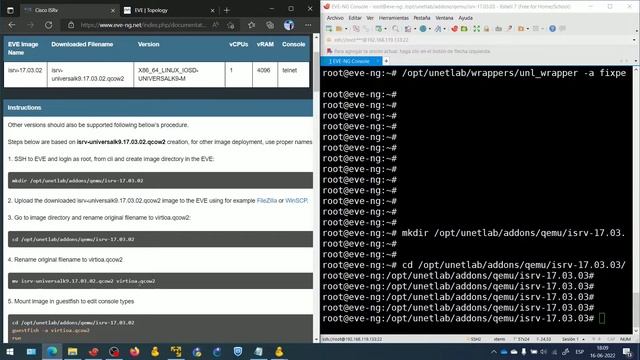Expand the Xshell address bar dropdown arrow

634,40
